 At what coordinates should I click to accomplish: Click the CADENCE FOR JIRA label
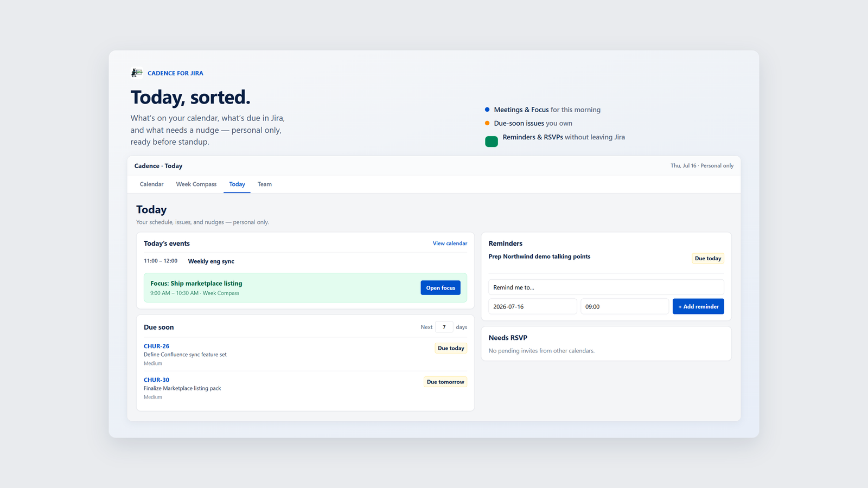(175, 73)
